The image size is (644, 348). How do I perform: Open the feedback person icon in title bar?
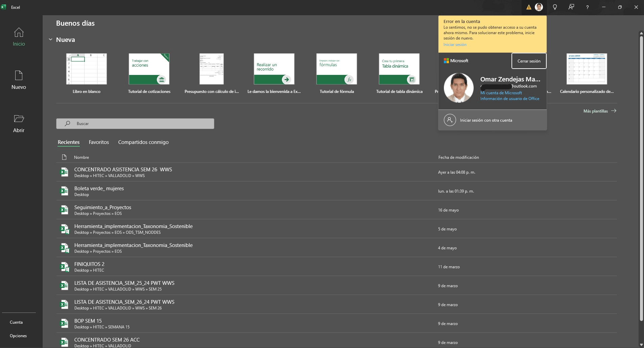571,7
